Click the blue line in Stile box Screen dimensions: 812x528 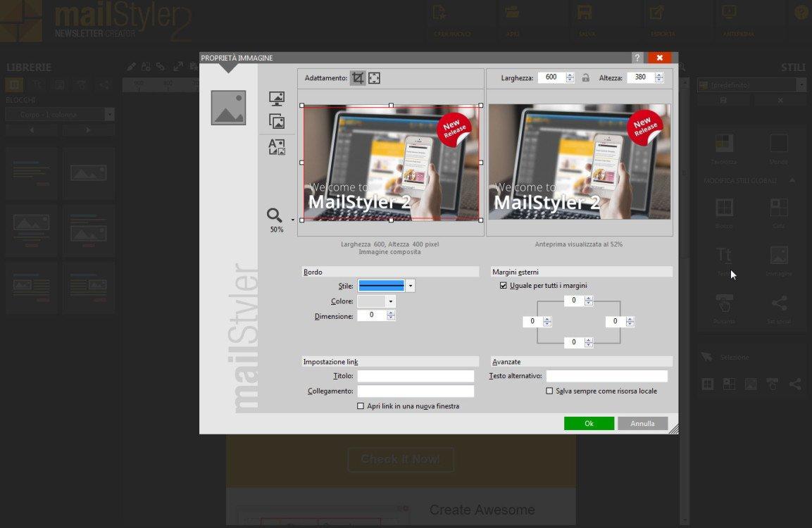coord(381,286)
